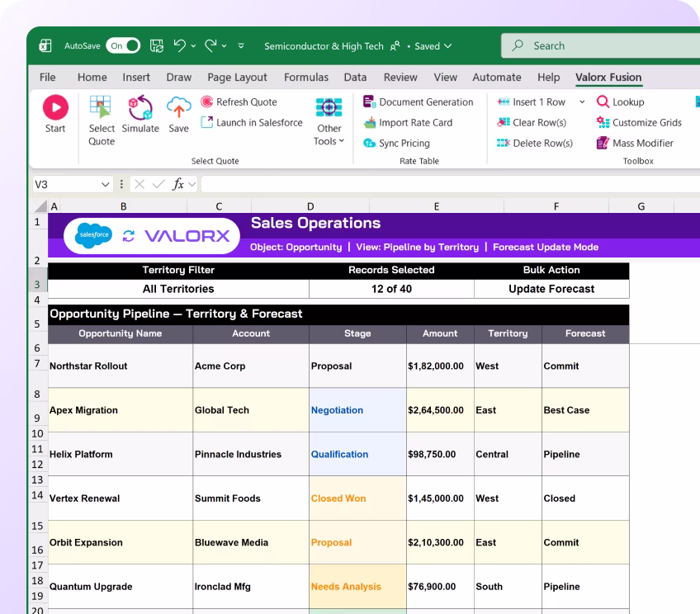Click Delete Row(s)
Image resolution: width=700 pixels, height=614 pixels.
[535, 143]
